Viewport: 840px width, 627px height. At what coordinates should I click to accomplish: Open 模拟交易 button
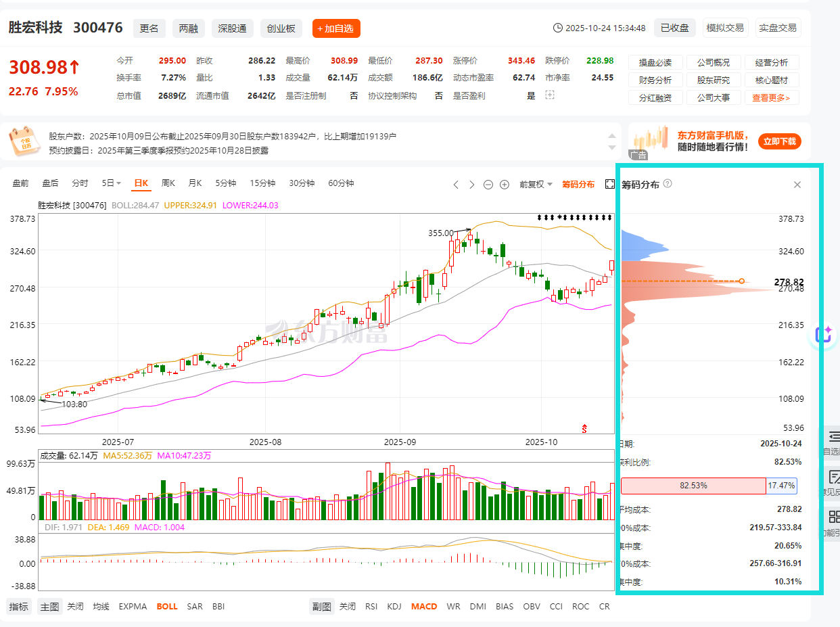tap(725, 28)
